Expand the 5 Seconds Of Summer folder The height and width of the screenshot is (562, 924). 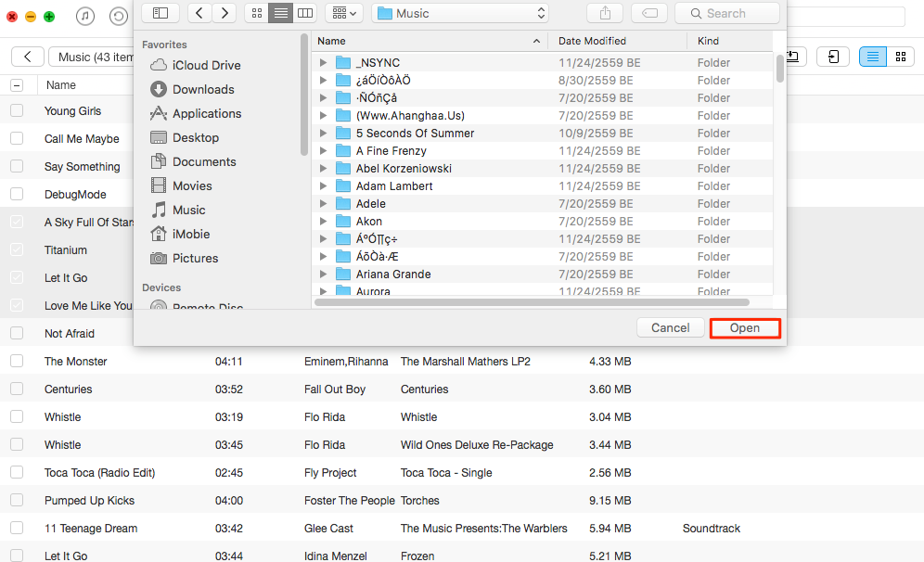323,134
